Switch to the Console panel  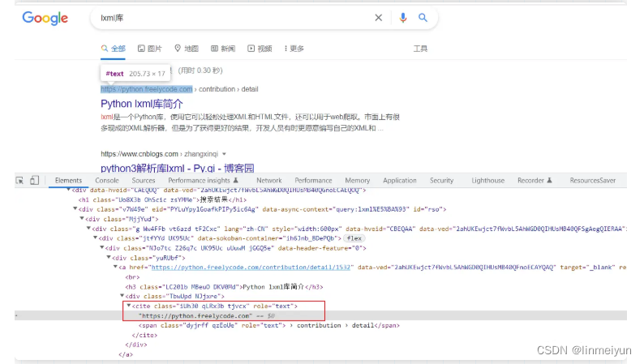(107, 181)
